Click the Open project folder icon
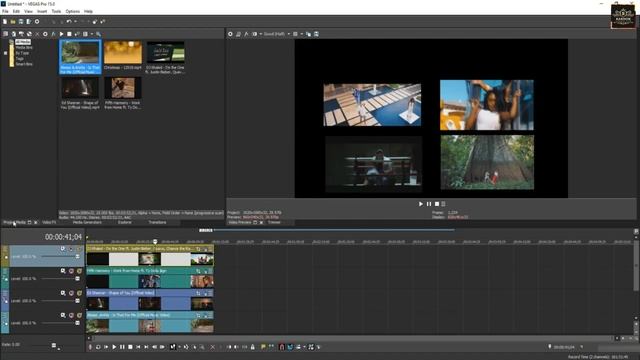 13,22
